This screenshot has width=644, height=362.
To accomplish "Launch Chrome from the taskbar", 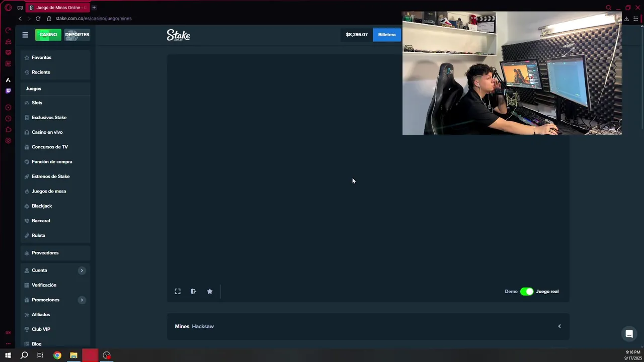I will click(57, 355).
